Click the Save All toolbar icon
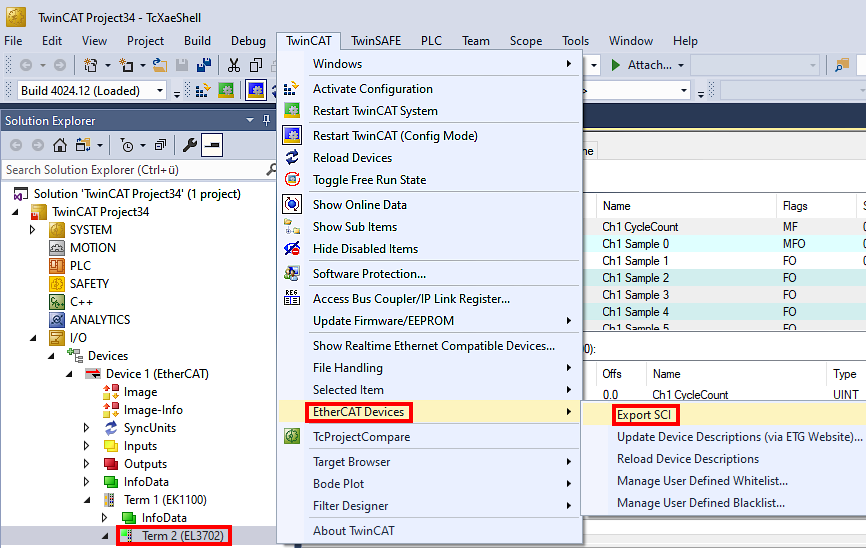The height and width of the screenshot is (548, 866). pyautogui.click(x=203, y=65)
